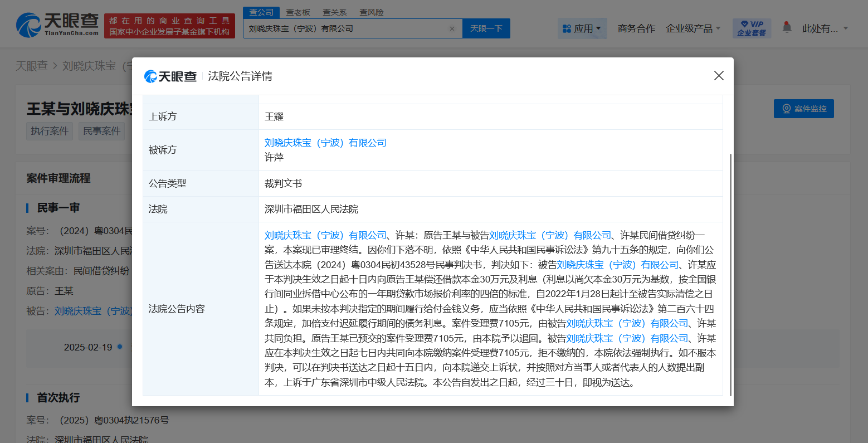This screenshot has width=868, height=443.
Task: Open the 刘晓庆珠宝(宁波)有限公司 link under 被诉方
Action: tap(325, 143)
